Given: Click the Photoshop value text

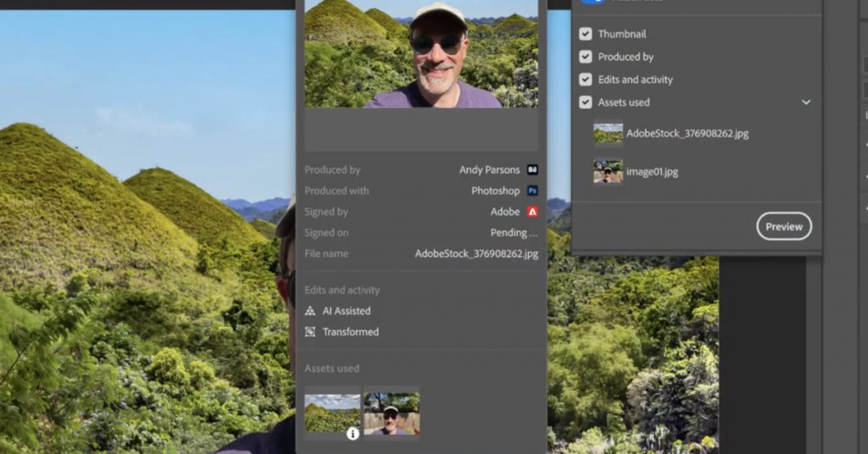Looking at the screenshot, I should click(x=495, y=191).
